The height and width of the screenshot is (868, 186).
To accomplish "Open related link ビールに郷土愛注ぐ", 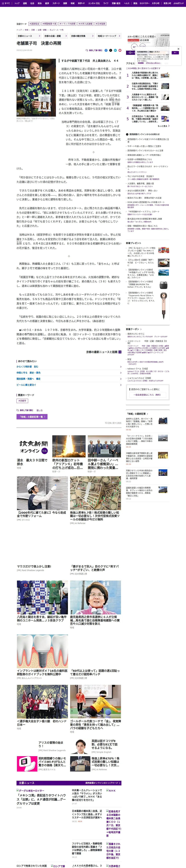I will 69,385.
